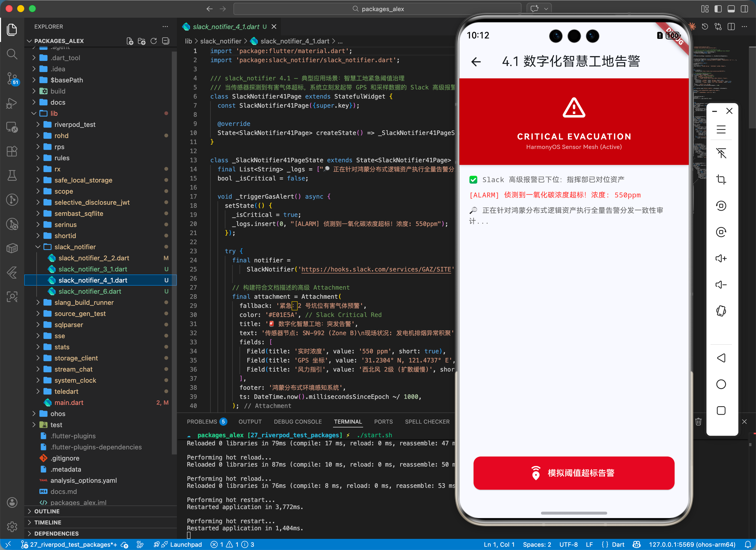The width and height of the screenshot is (756, 550).
Task: Open the Search view in activity bar
Action: [12, 54]
